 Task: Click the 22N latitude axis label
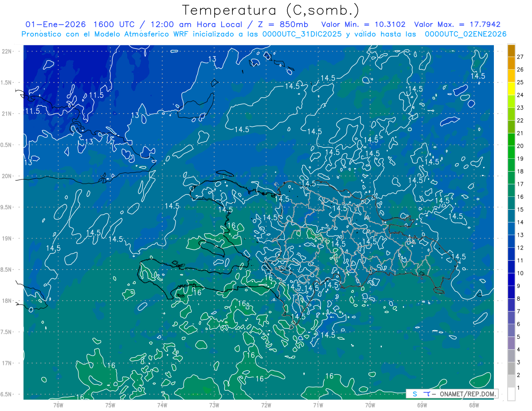[x=6, y=51]
